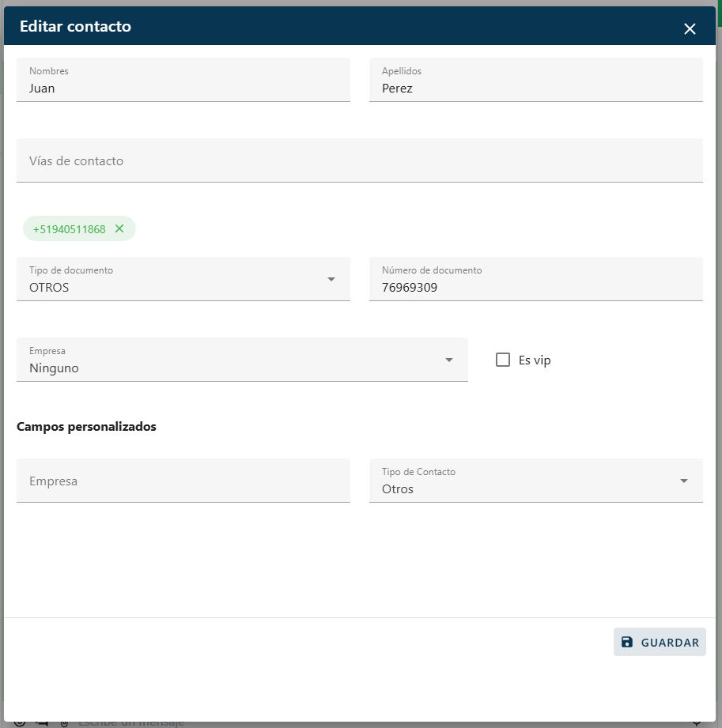The width and height of the screenshot is (722, 728).
Task: Edit the Número de documento field
Action: (535, 279)
